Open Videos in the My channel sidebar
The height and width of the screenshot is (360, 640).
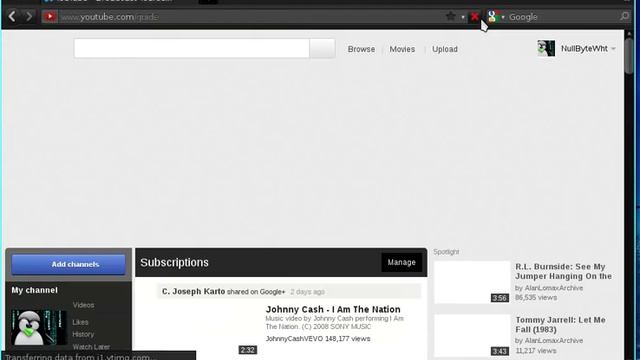83,305
